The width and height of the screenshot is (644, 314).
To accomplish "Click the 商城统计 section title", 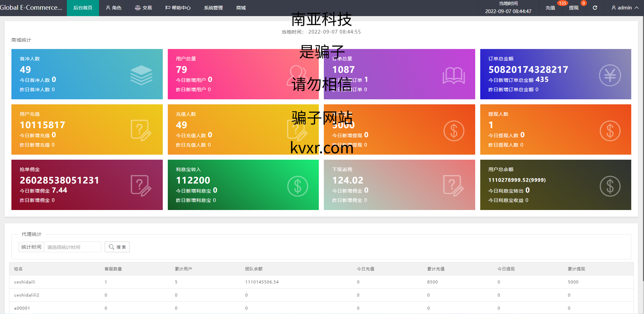I will tap(21, 40).
